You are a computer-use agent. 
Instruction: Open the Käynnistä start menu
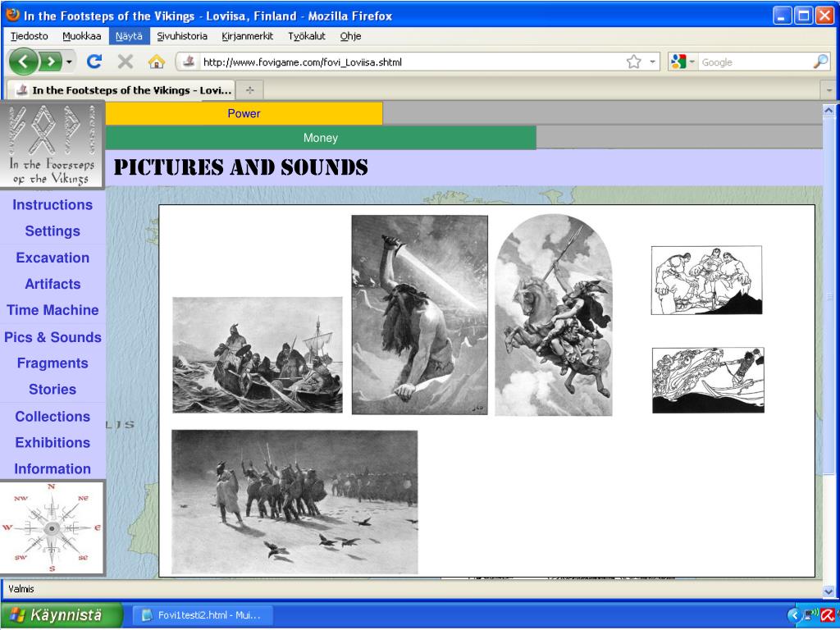[x=61, y=614]
